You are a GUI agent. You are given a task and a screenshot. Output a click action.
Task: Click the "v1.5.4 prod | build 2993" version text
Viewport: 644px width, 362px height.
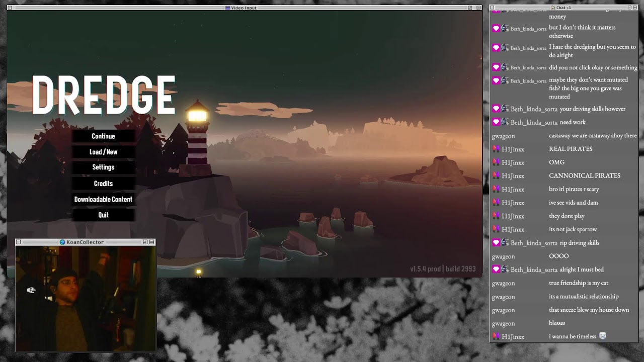pos(443,269)
